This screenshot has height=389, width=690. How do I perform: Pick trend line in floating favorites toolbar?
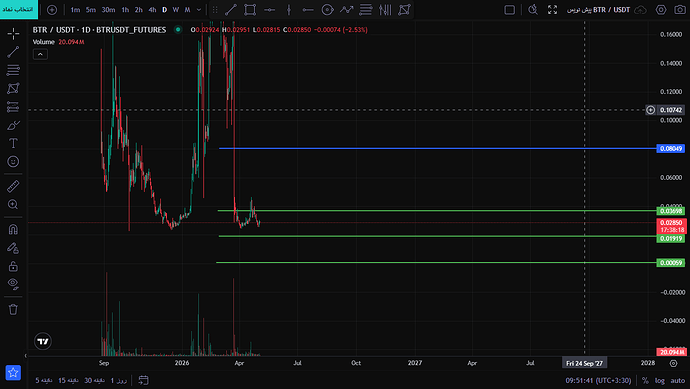(x=231, y=10)
